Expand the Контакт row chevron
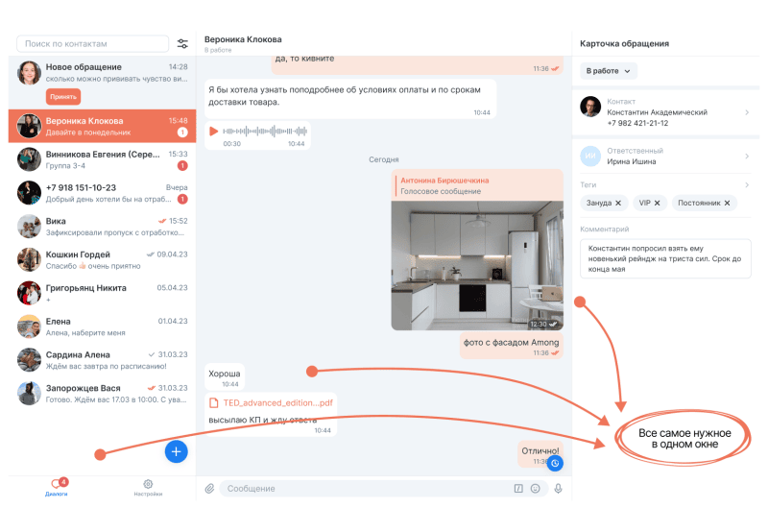Image resolution: width=768 pixels, height=532 pixels. click(747, 112)
